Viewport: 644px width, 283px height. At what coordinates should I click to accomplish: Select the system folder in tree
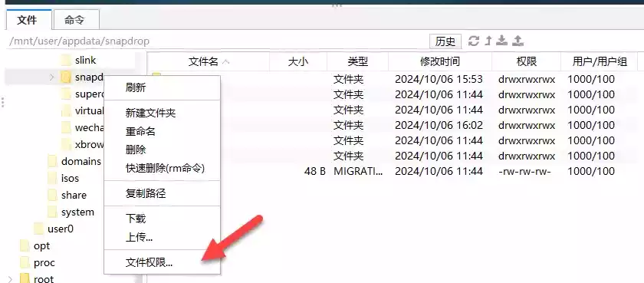pyautogui.click(x=77, y=212)
